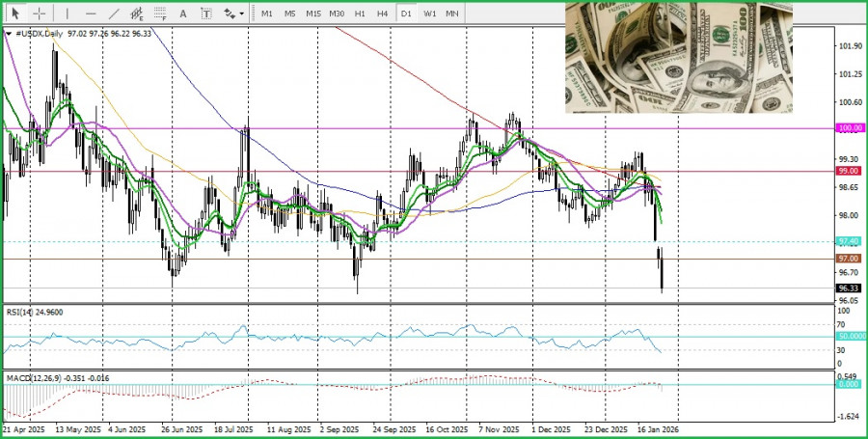Viewport: 868px width, 439px height.
Task: Select the horizontal line drawing tool
Action: pyautogui.click(x=91, y=14)
